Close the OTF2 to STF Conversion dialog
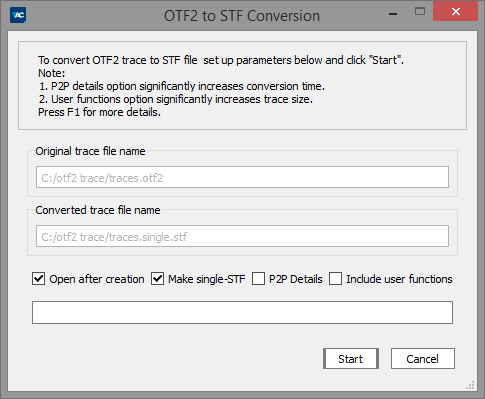This screenshot has height=399, width=485. pos(455,12)
